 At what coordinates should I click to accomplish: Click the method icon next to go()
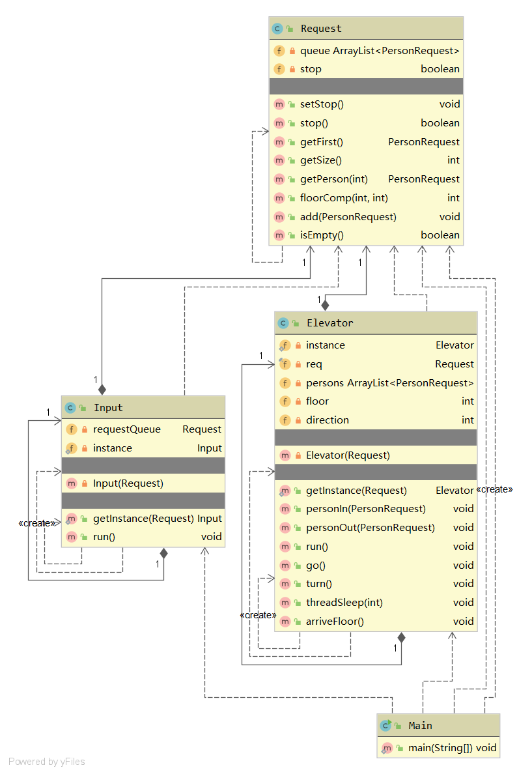(285, 566)
